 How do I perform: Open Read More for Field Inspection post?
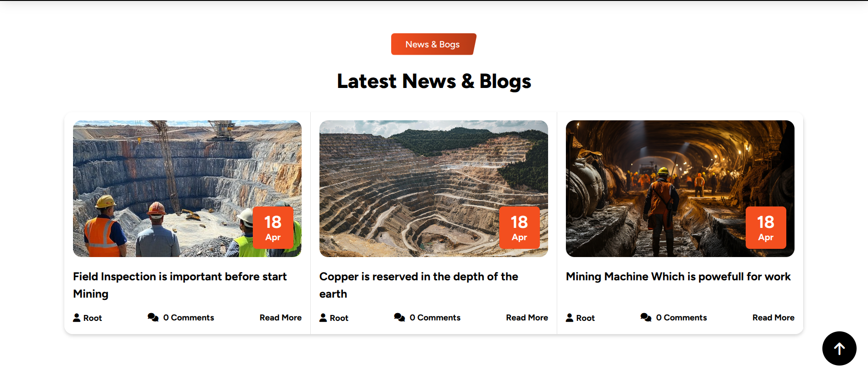point(281,318)
